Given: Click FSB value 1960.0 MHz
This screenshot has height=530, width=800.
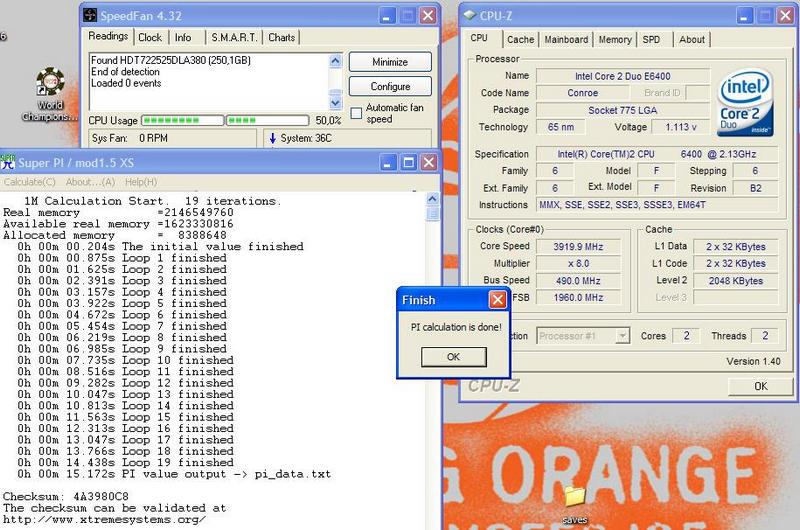Looking at the screenshot, I should (578, 297).
